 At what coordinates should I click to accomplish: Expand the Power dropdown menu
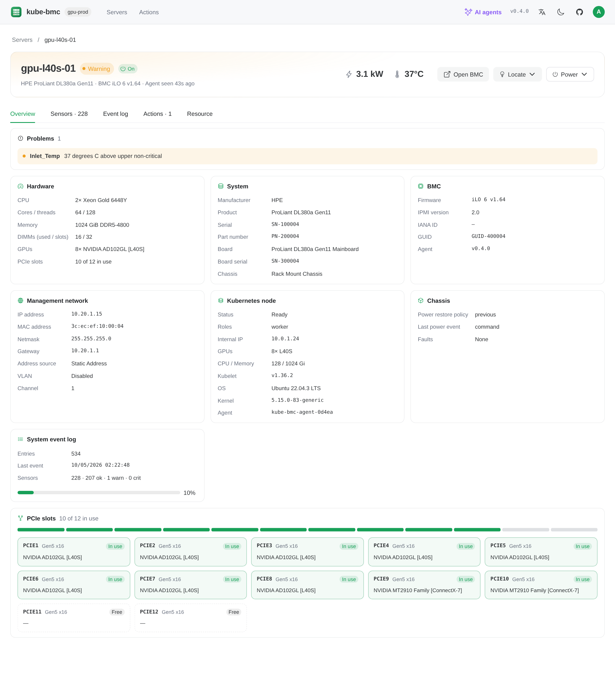pyautogui.click(x=570, y=74)
